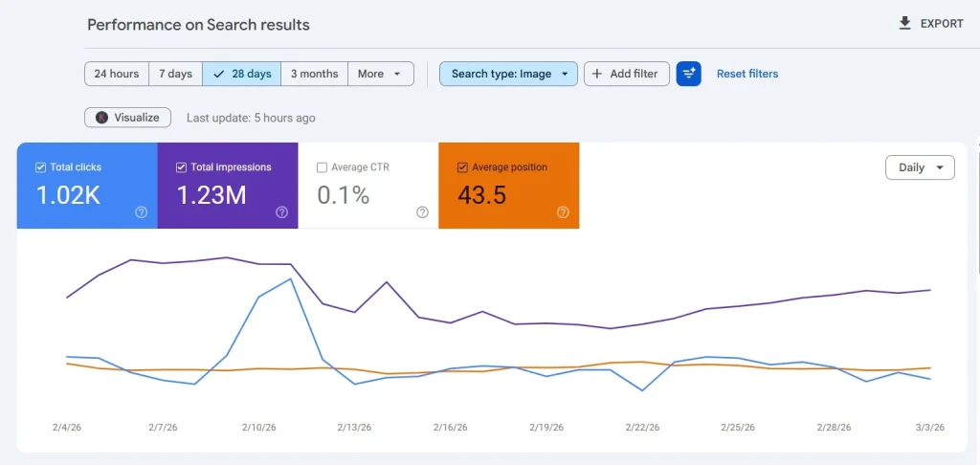Uncheck the Average position checkbox

tap(462, 167)
